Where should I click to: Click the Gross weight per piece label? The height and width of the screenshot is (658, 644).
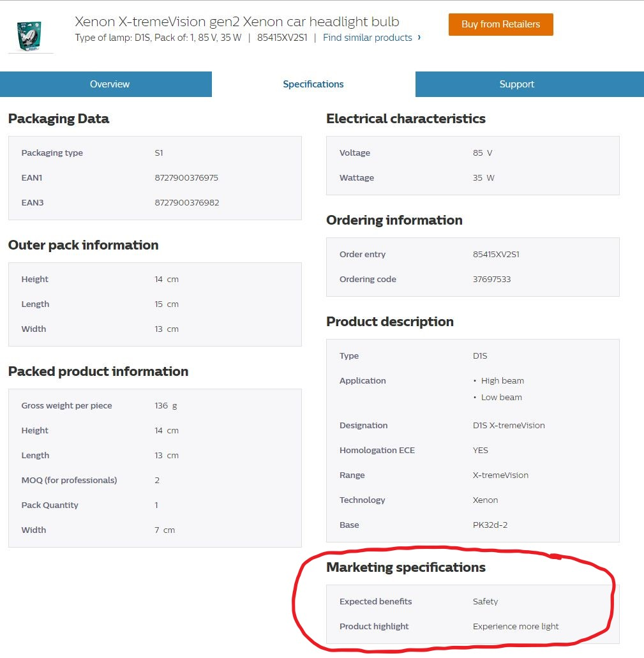pyautogui.click(x=66, y=405)
